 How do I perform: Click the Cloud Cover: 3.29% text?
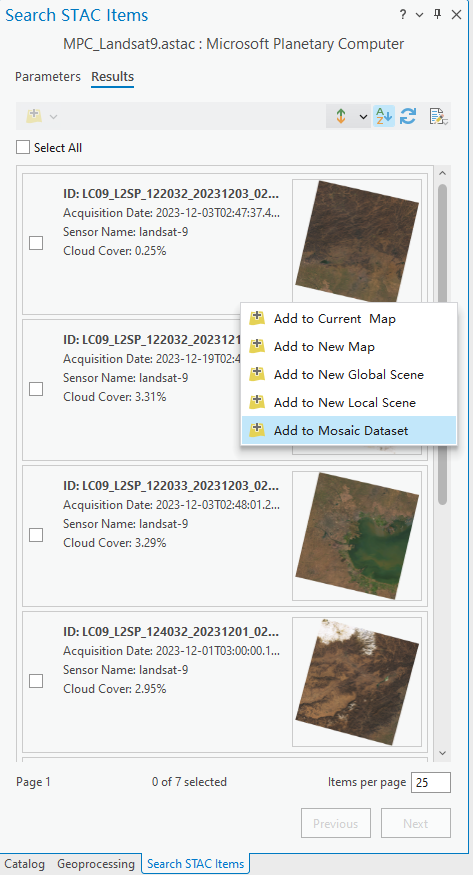click(x=115, y=542)
